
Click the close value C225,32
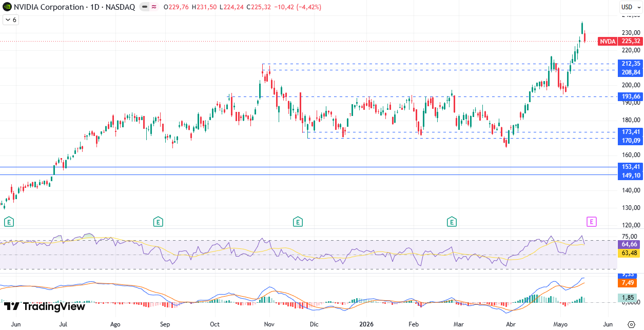259,7
